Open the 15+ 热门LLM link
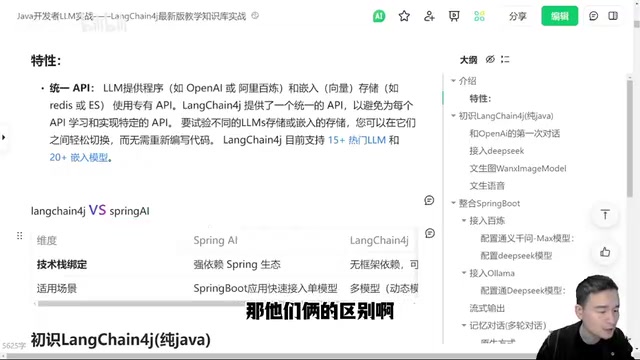The width and height of the screenshot is (640, 360). (x=357, y=140)
